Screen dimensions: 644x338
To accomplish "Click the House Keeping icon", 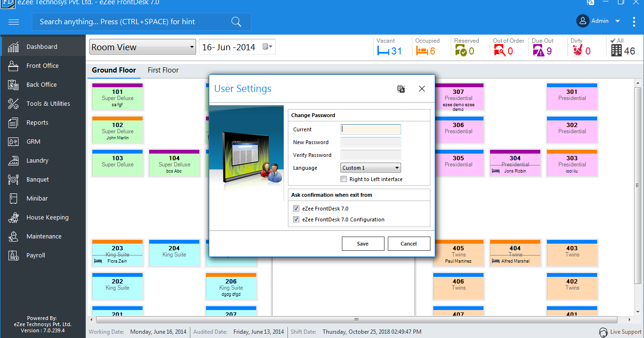I will [x=13, y=217].
